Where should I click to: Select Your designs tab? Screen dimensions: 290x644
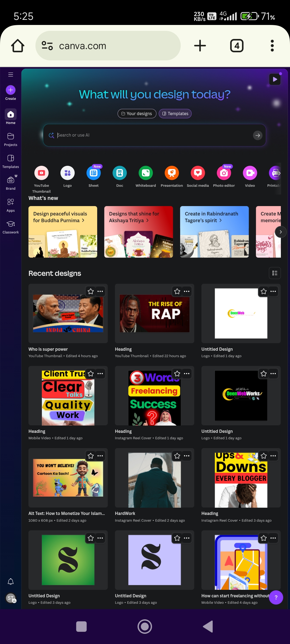(137, 114)
